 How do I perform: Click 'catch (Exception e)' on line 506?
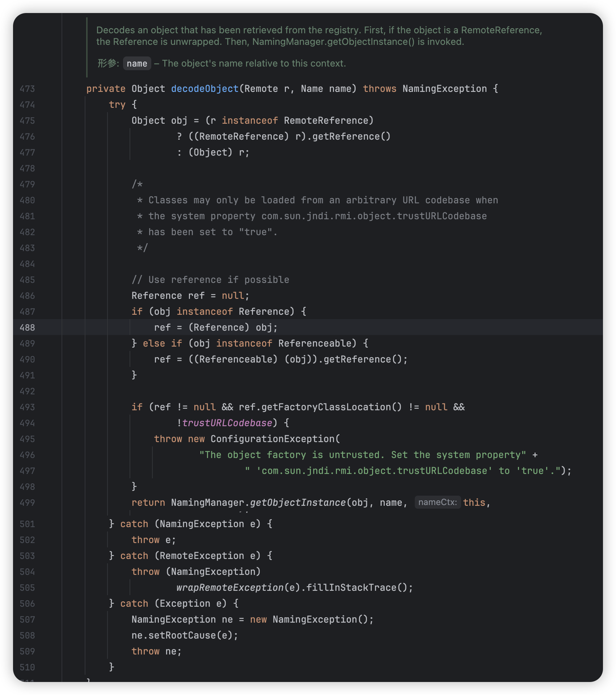(174, 603)
